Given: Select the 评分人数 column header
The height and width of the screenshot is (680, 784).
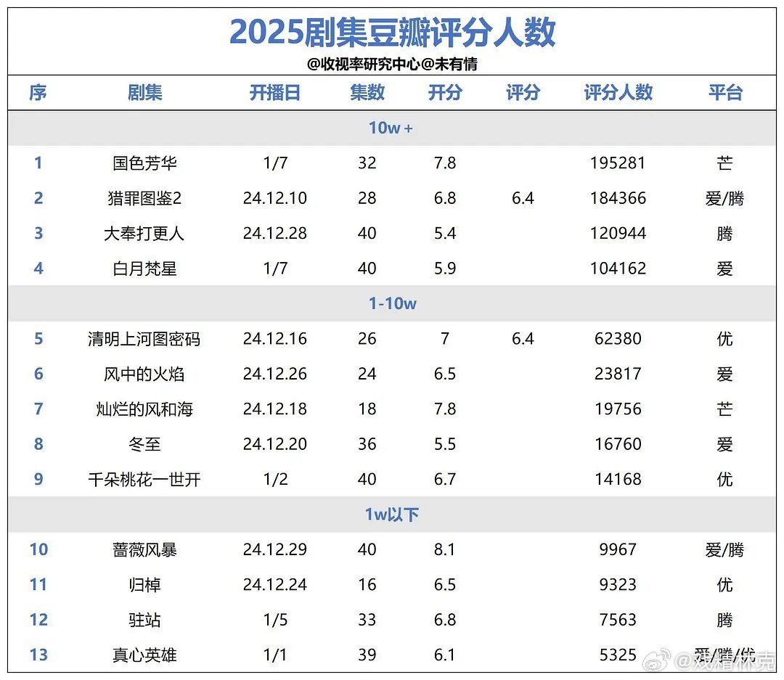Looking at the screenshot, I should tap(618, 92).
